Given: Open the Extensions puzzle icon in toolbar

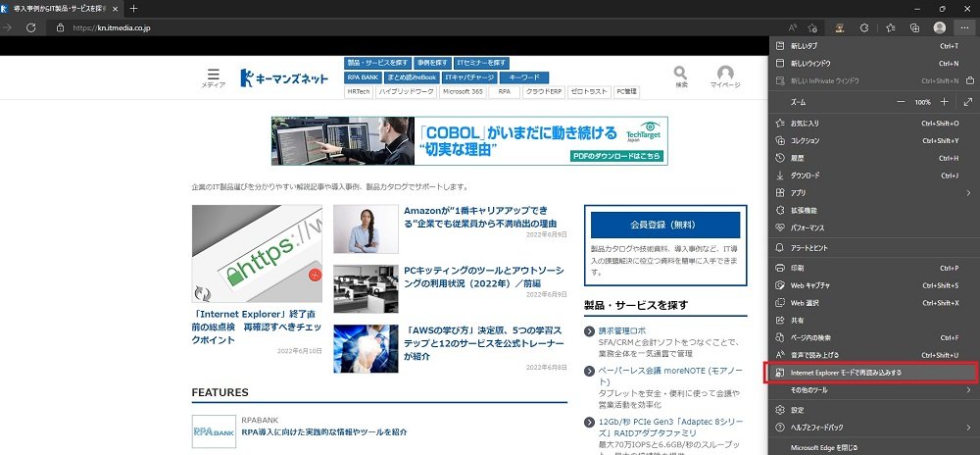Looking at the screenshot, I should (864, 27).
